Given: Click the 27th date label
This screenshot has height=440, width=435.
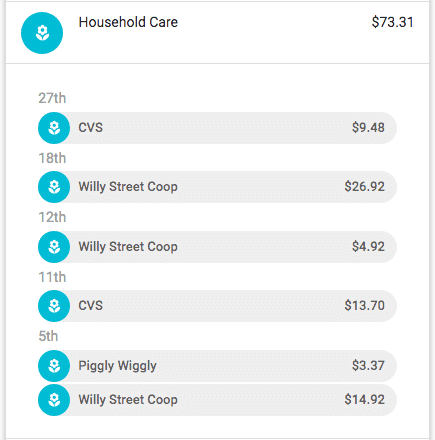Looking at the screenshot, I should [52, 98].
